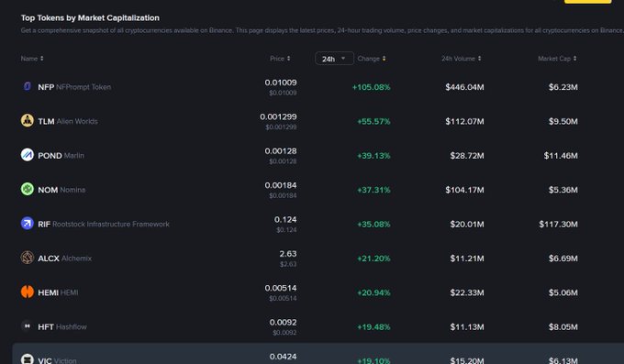Click the $446.04M volume value
The height and width of the screenshot is (364, 624).
pyautogui.click(x=464, y=87)
